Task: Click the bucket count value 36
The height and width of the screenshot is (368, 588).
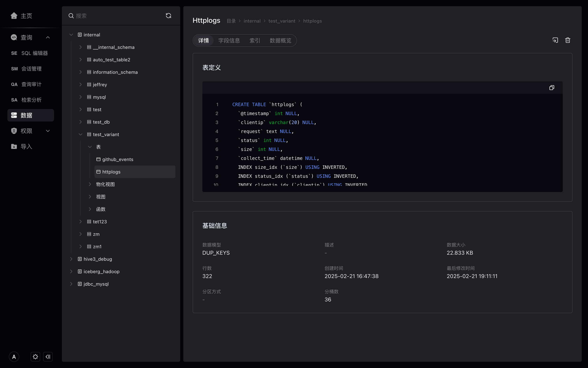Action: 328,299
